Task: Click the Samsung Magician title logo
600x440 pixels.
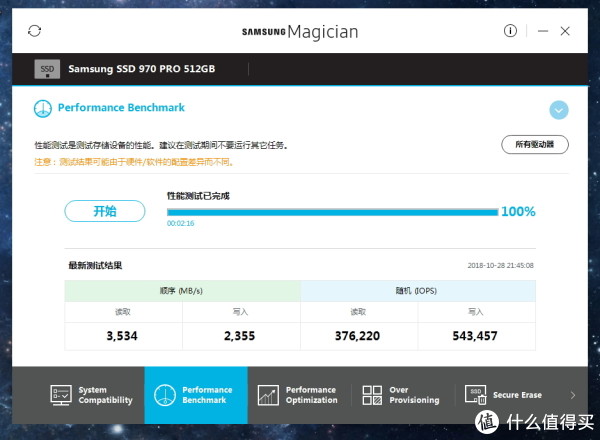Action: coord(300,31)
